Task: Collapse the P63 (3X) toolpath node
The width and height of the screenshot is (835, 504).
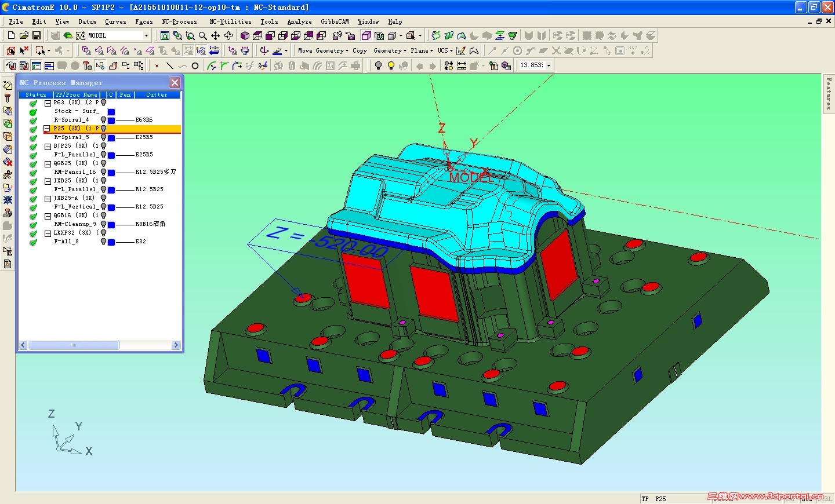Action: pos(48,103)
